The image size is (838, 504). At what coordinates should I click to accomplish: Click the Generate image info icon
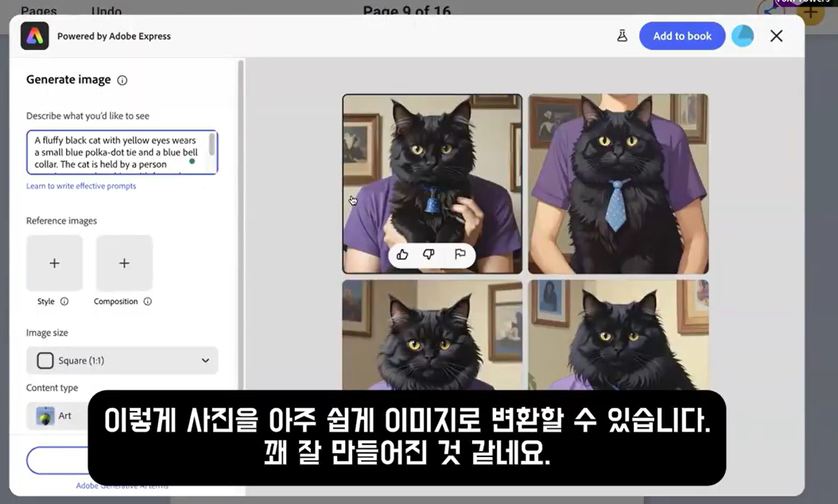[x=122, y=80]
